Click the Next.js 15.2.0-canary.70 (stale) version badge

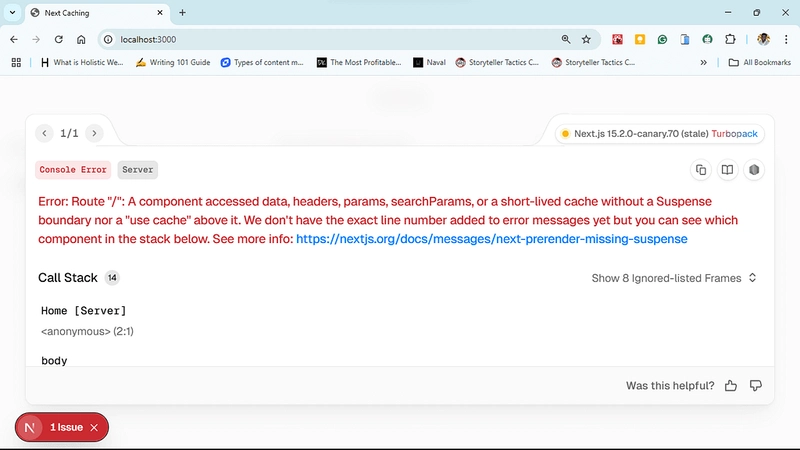pos(641,134)
